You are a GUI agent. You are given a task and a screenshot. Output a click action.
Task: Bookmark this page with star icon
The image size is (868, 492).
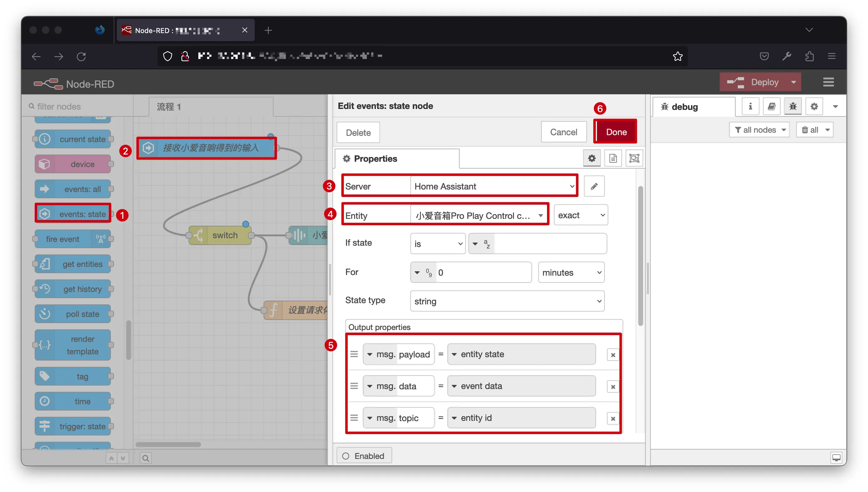pyautogui.click(x=678, y=56)
